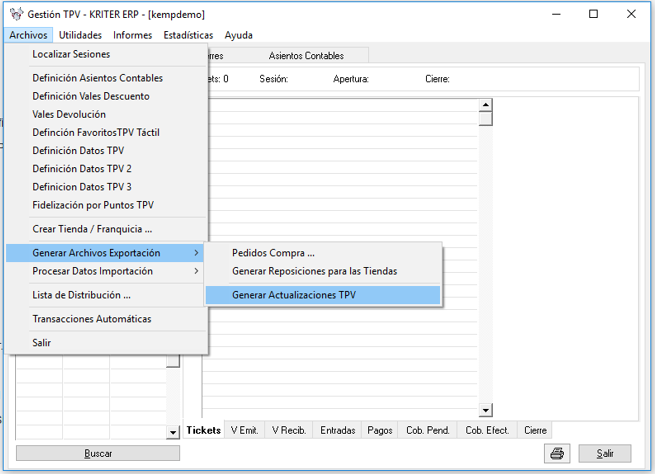
Task: Maximize the Gestión TPV window
Action: (x=593, y=14)
